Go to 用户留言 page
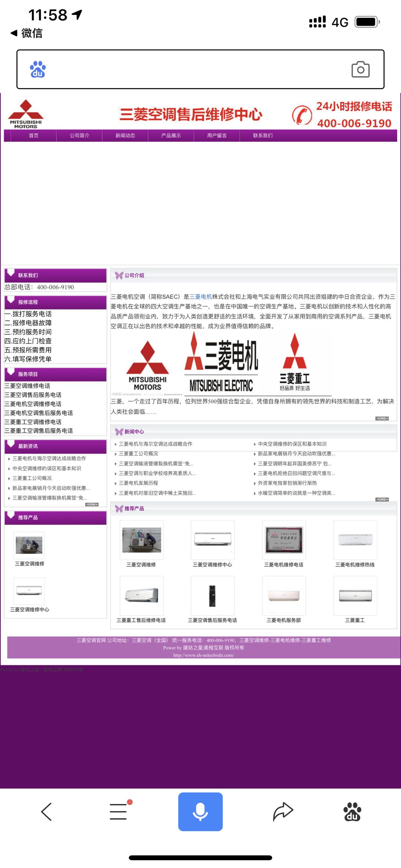Image resolution: width=401 pixels, height=868 pixels. tap(217, 136)
